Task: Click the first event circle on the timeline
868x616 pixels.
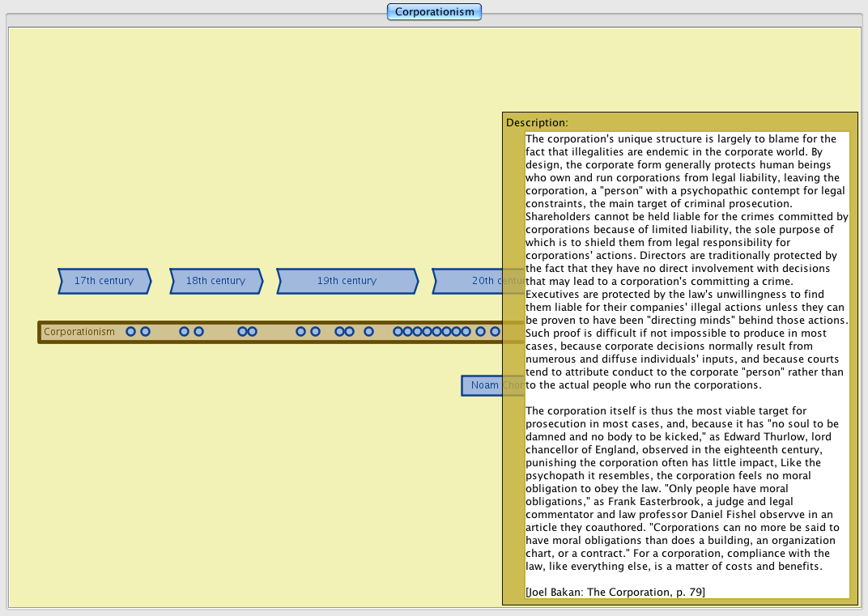Action: click(x=130, y=332)
